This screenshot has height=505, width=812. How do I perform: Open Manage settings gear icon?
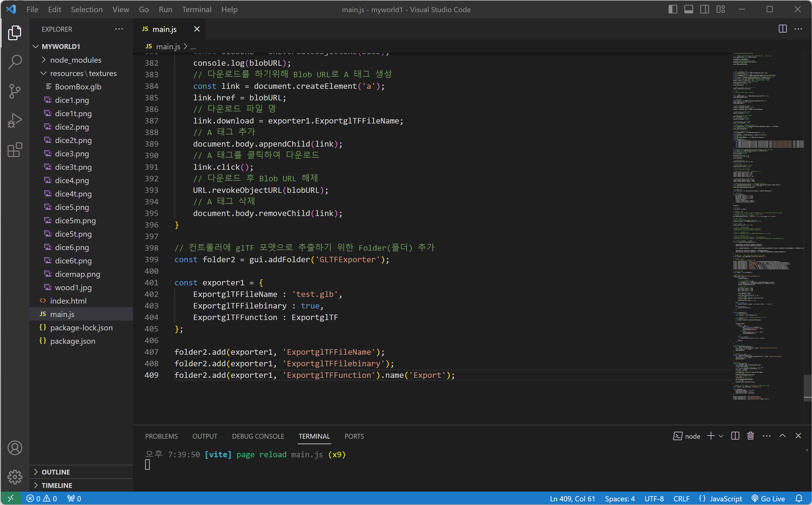(x=15, y=477)
